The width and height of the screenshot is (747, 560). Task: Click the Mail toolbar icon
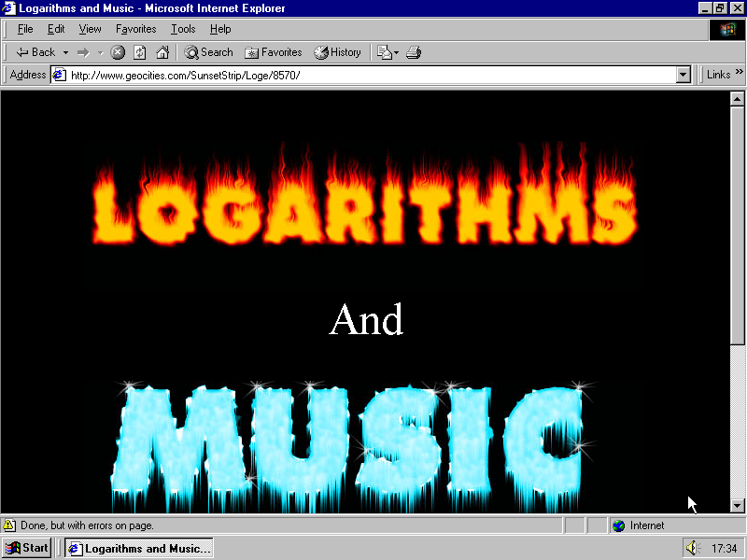tap(384, 52)
